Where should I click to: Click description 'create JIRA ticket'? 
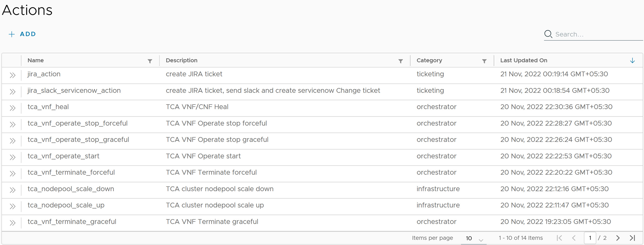[194, 74]
